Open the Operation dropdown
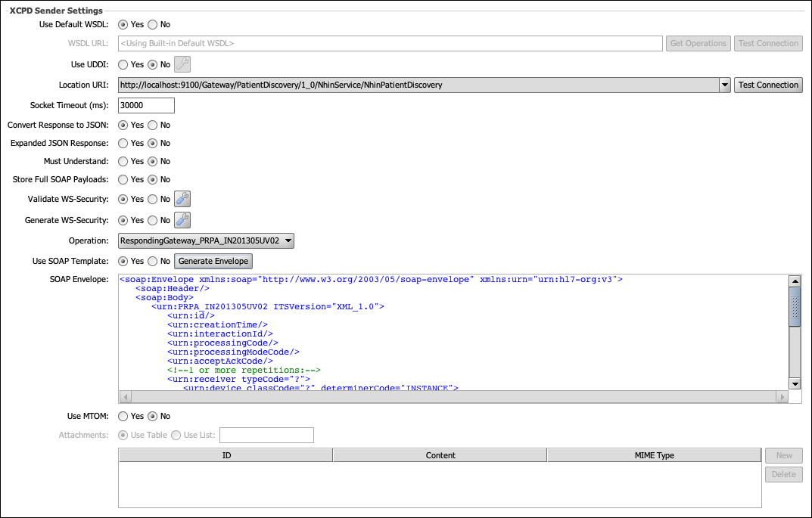This screenshot has width=812, height=518. [206, 240]
